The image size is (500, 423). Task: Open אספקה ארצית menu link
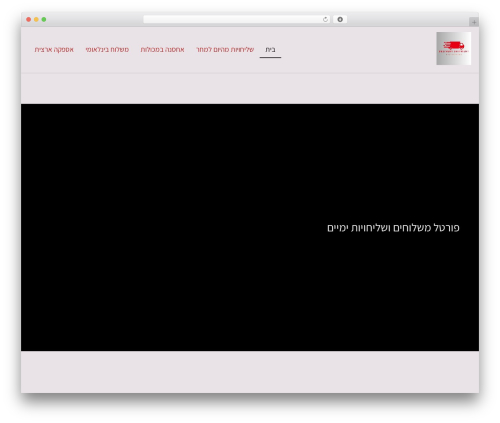pyautogui.click(x=54, y=50)
